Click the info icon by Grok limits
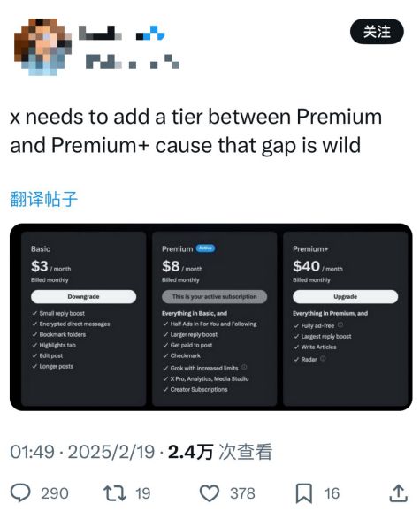Screen dimensions: 420x519 [244, 367]
